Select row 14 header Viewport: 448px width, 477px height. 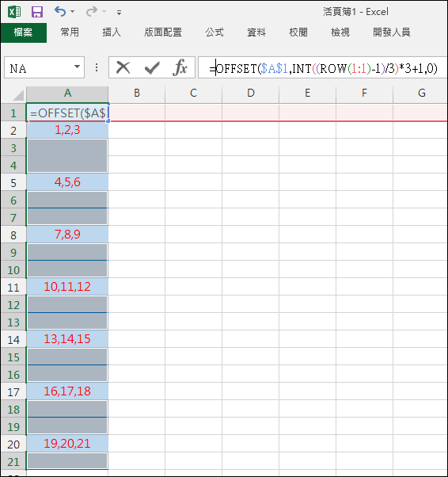pos(13,340)
